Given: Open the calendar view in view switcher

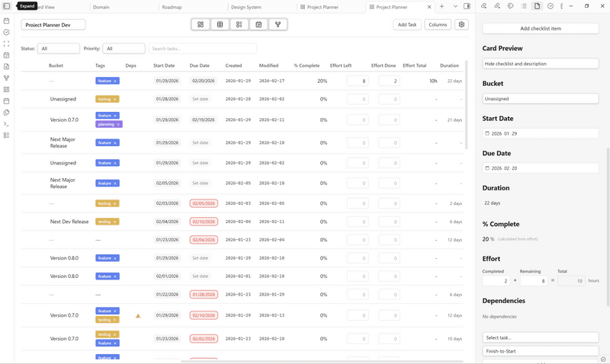Looking at the screenshot, I should [258, 24].
